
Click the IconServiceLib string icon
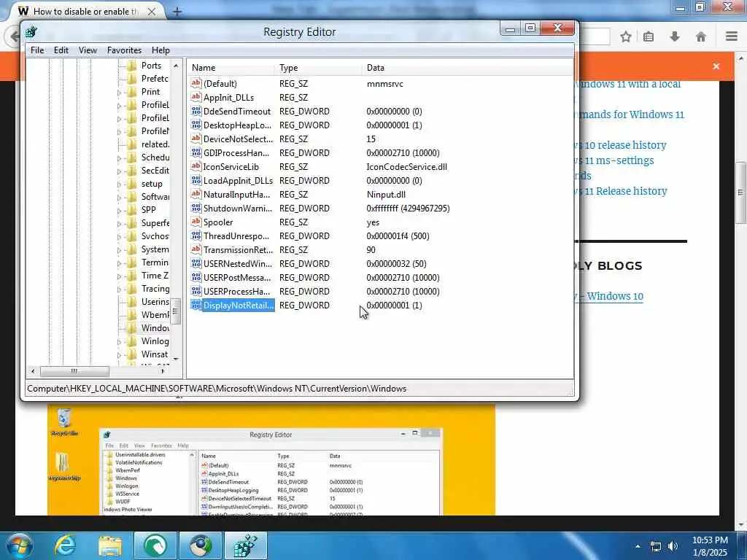click(x=196, y=166)
